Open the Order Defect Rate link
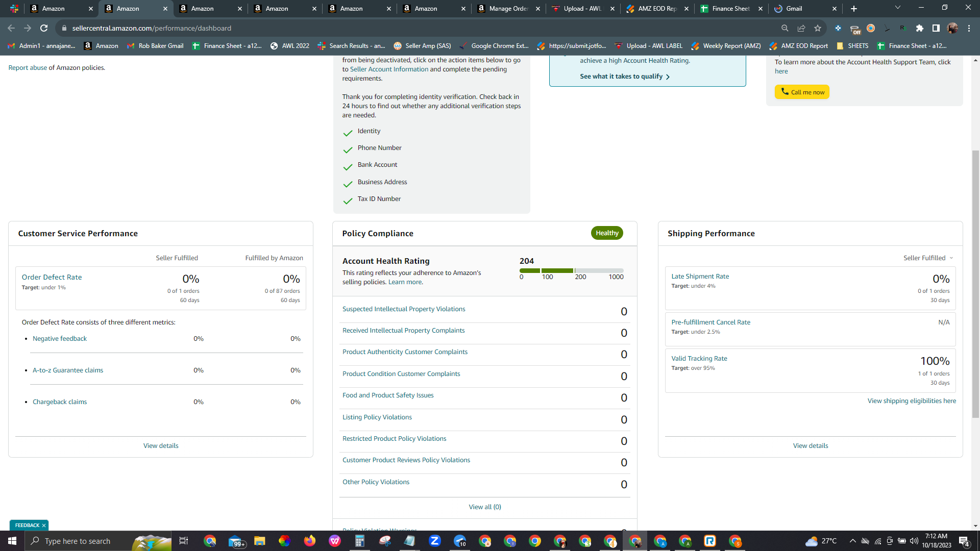This screenshot has width=980, height=551. [x=52, y=277]
